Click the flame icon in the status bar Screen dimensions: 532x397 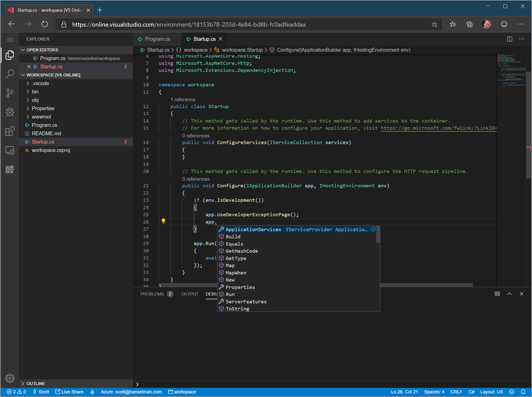tap(92, 392)
